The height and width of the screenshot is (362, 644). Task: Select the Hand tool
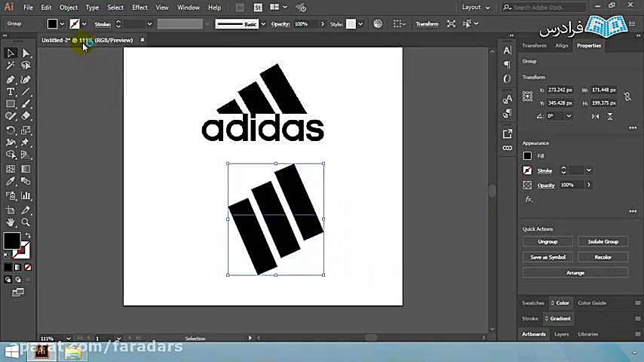coord(11,222)
